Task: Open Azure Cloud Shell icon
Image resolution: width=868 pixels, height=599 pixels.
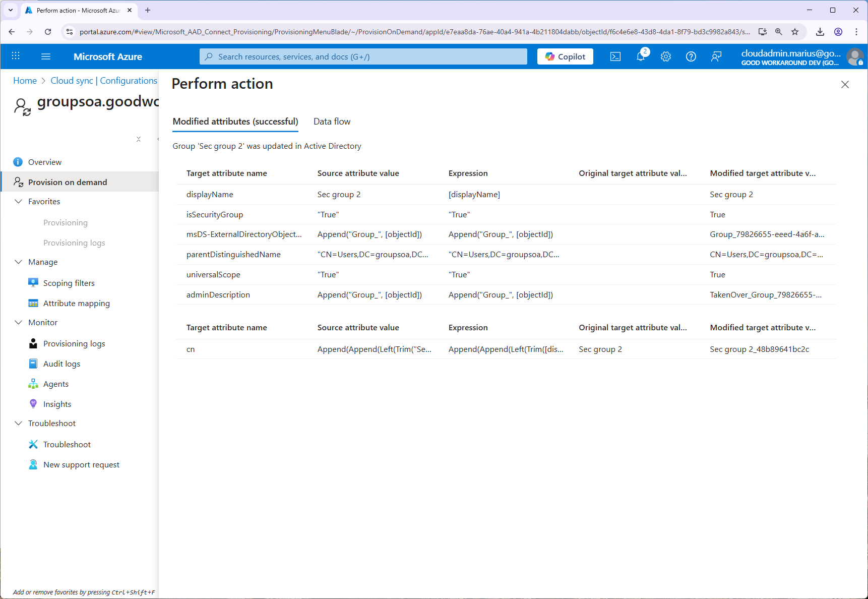Action: coord(615,56)
